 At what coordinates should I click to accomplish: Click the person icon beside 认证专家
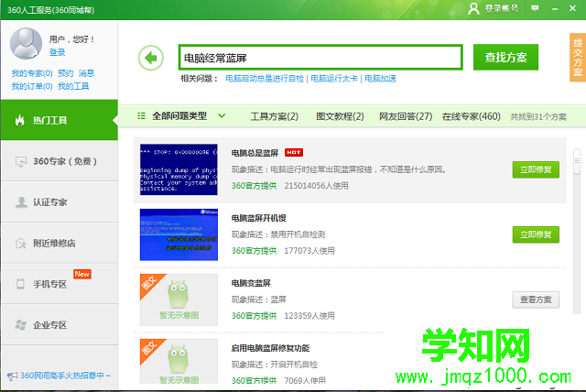[21, 202]
